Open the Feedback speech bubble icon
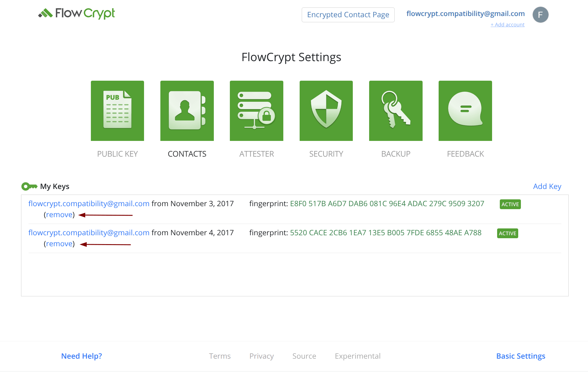The image size is (588, 372). (465, 111)
